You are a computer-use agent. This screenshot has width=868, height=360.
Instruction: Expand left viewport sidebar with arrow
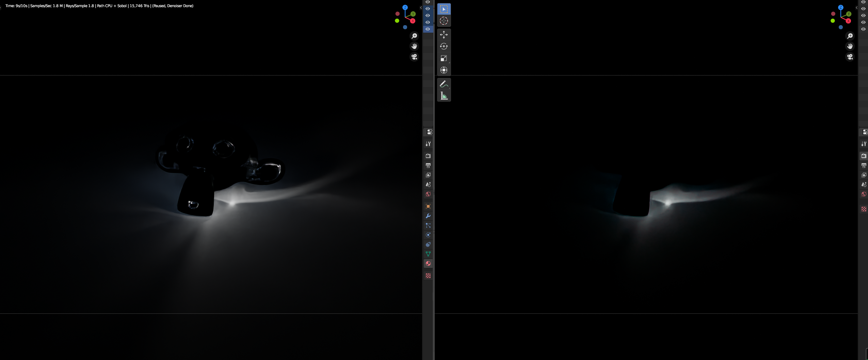pyautogui.click(x=421, y=7)
